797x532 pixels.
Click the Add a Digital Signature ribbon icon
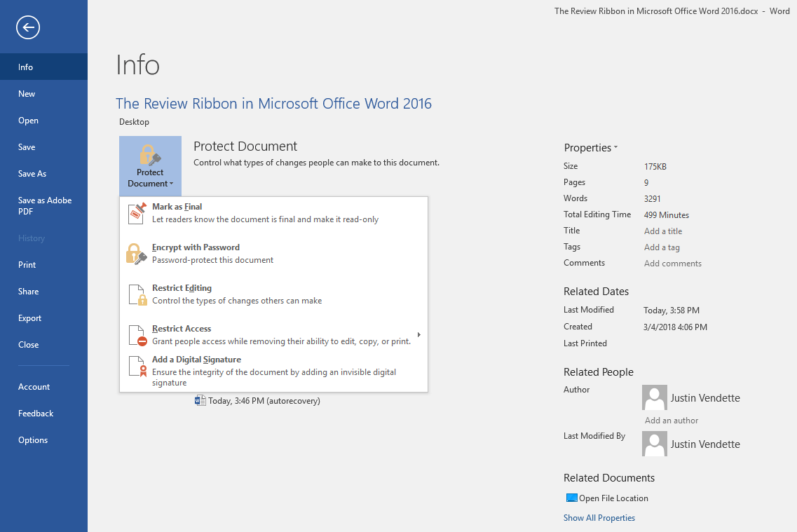click(137, 367)
